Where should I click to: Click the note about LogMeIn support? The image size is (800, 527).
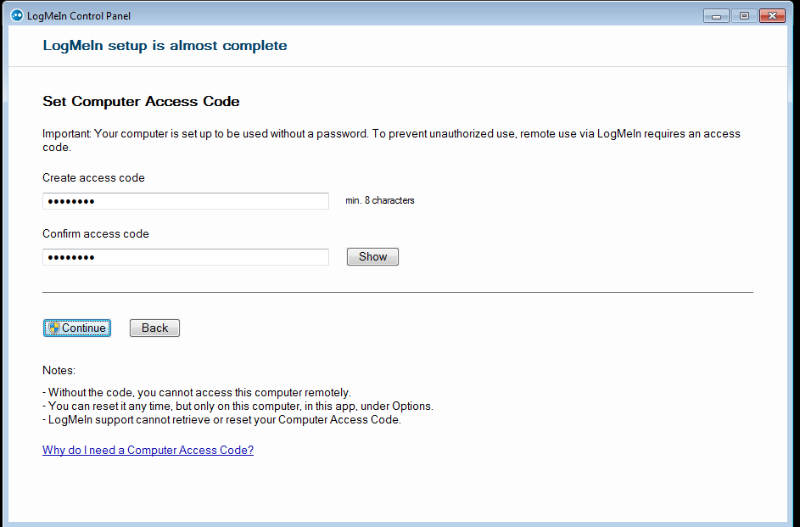[224, 420]
